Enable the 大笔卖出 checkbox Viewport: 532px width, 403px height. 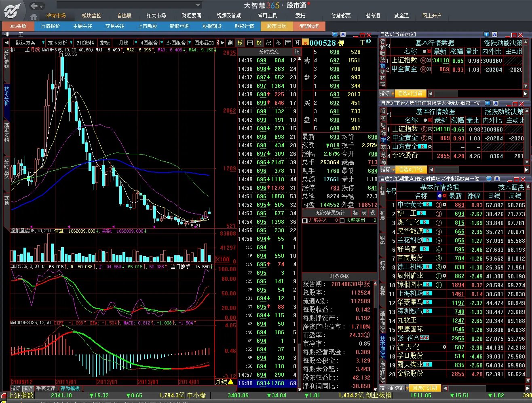pos(342,221)
